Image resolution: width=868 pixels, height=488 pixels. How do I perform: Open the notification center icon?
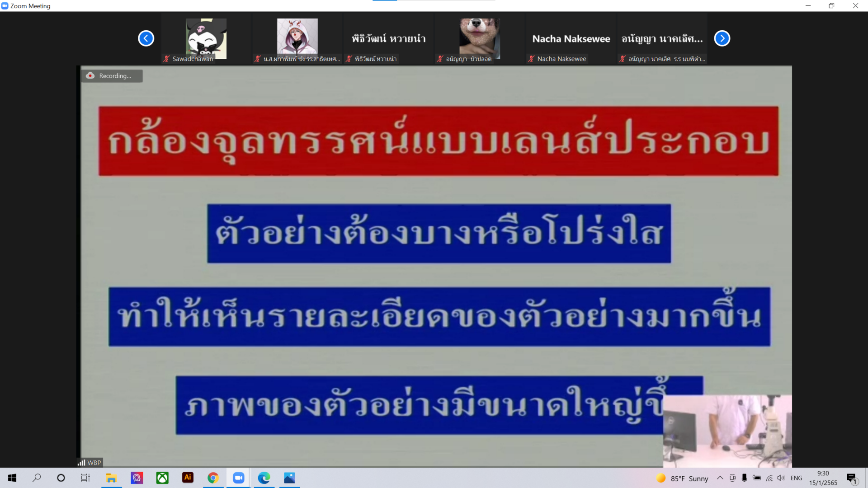coord(852,478)
